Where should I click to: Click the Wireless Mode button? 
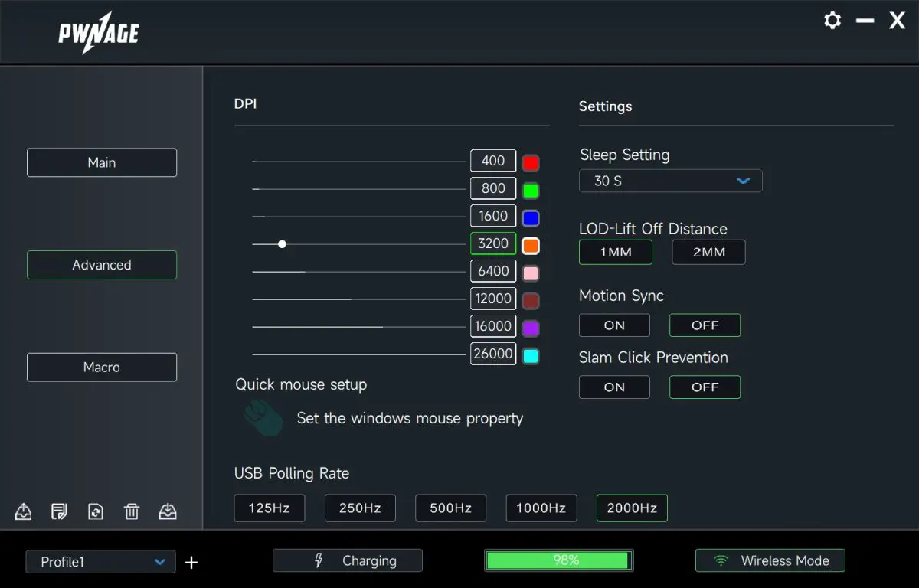770,560
